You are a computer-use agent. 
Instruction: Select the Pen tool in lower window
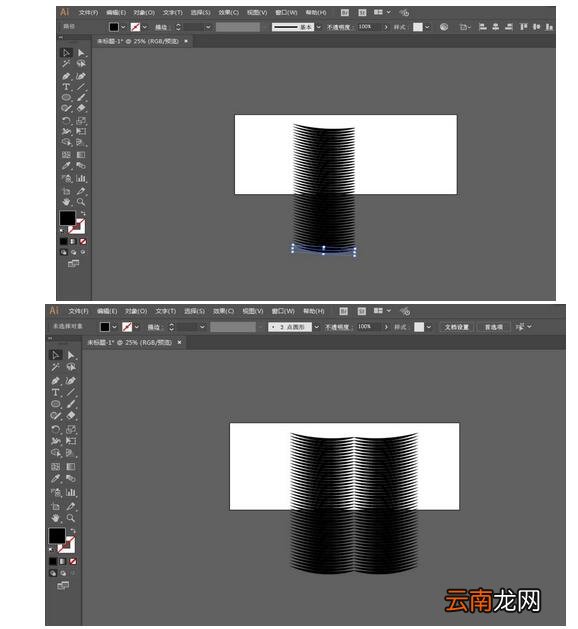(55, 380)
